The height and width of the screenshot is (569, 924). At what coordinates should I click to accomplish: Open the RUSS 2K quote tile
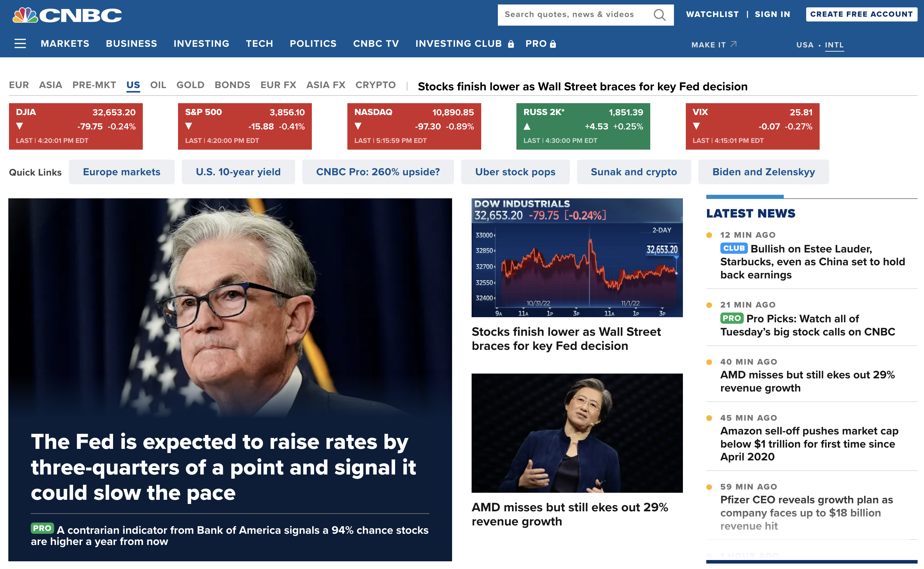point(583,126)
